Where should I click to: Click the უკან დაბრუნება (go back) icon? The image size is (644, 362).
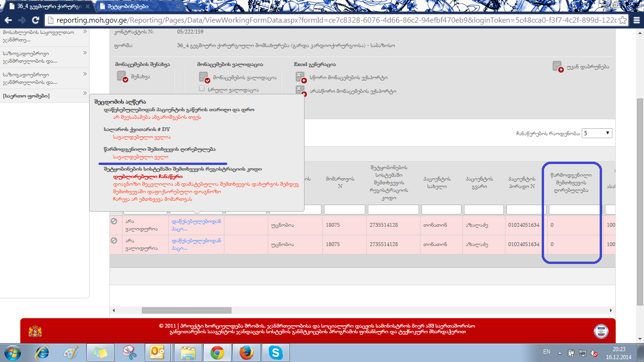(558, 66)
